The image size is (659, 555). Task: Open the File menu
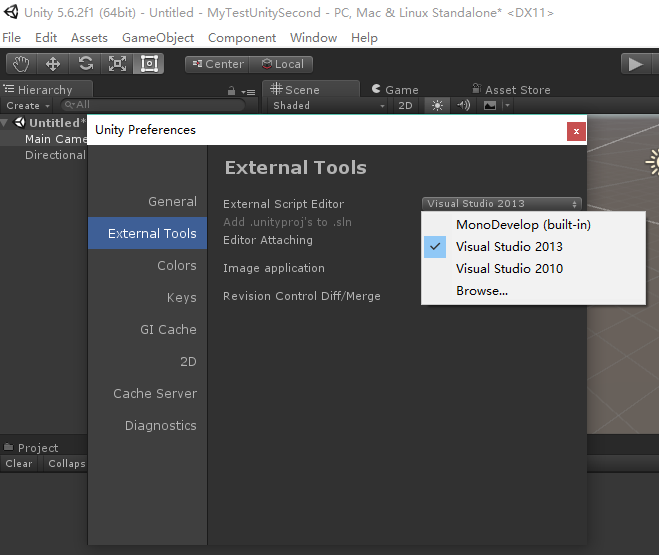coord(11,38)
